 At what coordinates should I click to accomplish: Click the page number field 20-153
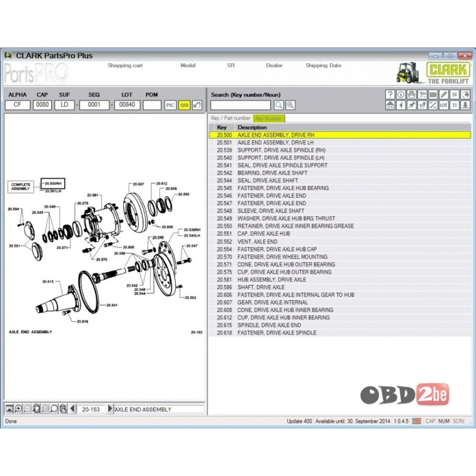click(x=91, y=409)
